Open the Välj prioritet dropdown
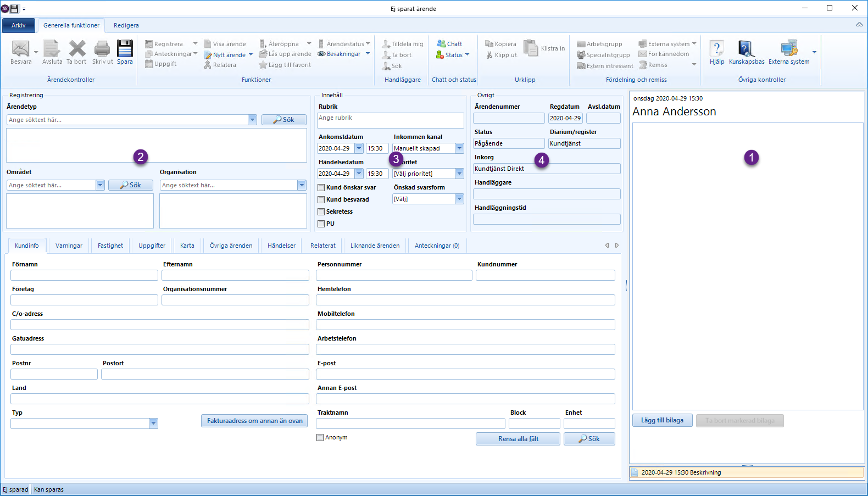 click(459, 174)
